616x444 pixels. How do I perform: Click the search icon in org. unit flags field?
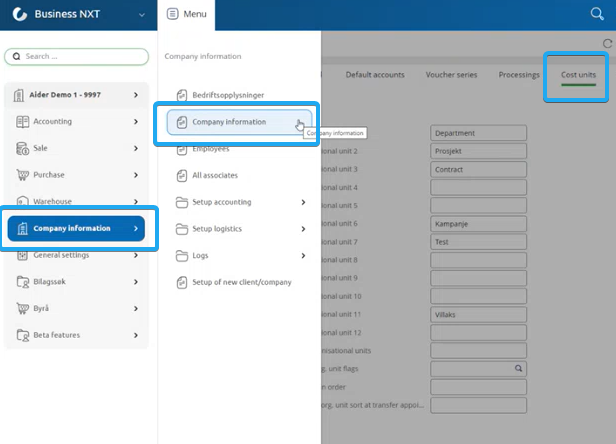(519, 369)
